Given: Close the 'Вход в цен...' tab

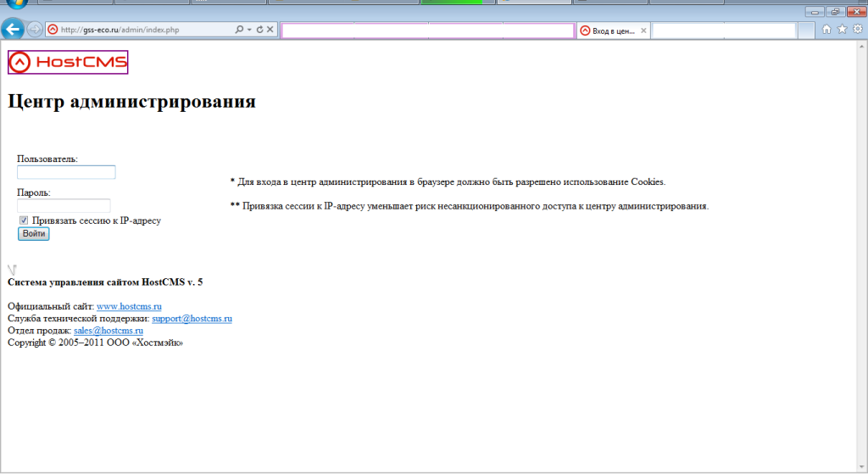Looking at the screenshot, I should [x=643, y=31].
